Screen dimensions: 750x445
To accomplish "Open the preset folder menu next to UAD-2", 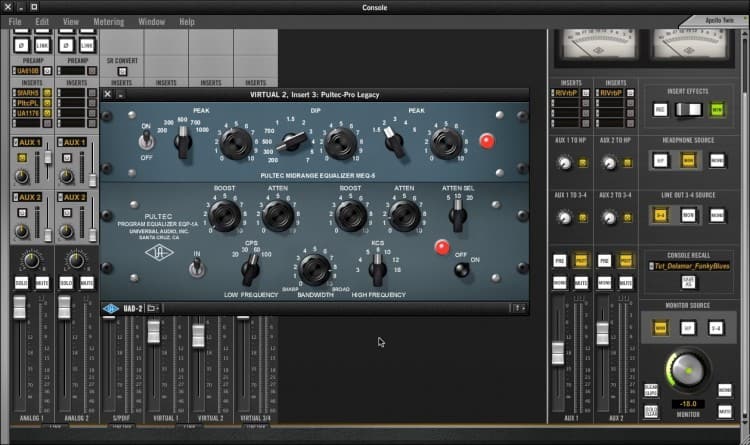I will coord(153,309).
